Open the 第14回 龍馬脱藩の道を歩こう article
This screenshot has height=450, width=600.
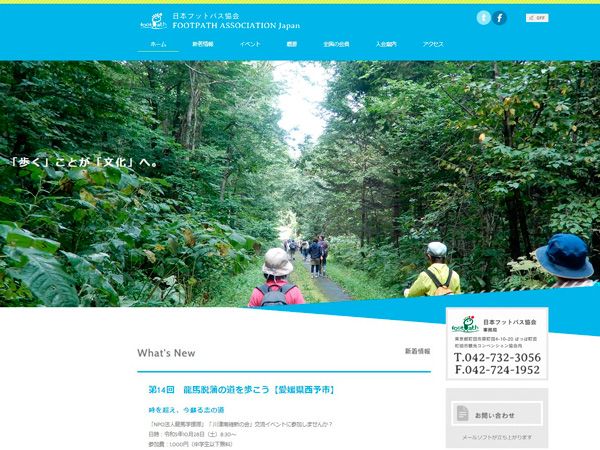click(240, 388)
